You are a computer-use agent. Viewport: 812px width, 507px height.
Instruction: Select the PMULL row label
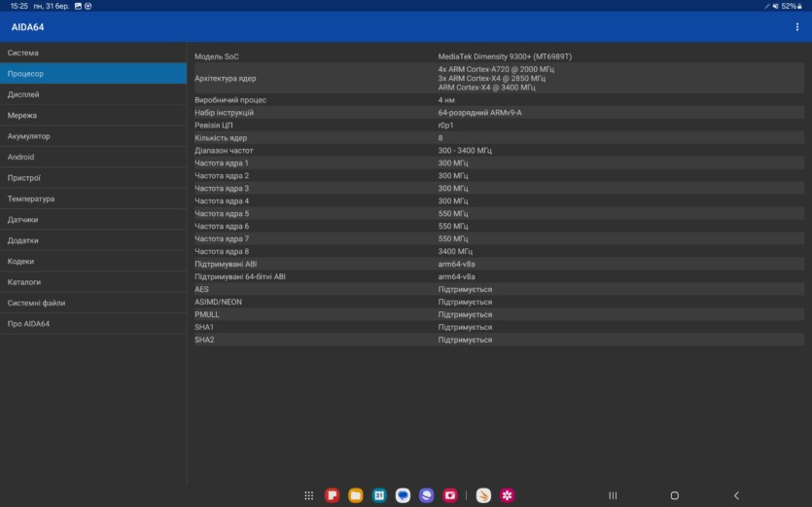(x=207, y=314)
